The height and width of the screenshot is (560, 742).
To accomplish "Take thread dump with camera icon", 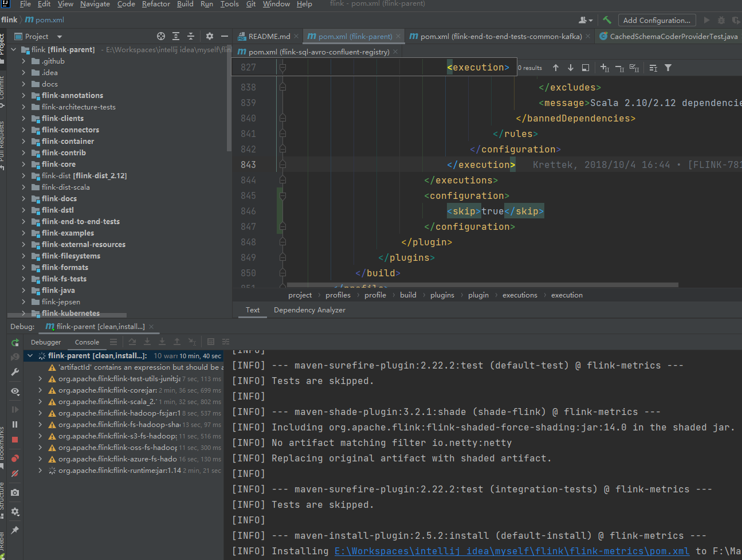I will coord(15,492).
